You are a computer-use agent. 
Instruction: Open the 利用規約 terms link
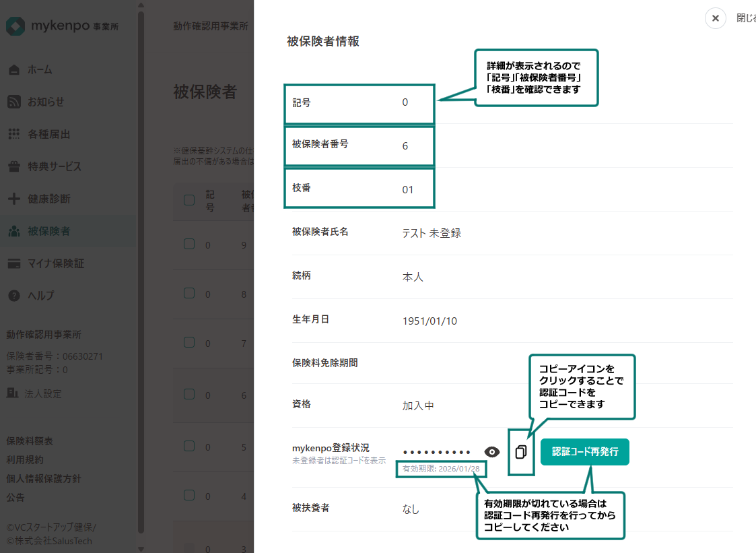pos(25,459)
